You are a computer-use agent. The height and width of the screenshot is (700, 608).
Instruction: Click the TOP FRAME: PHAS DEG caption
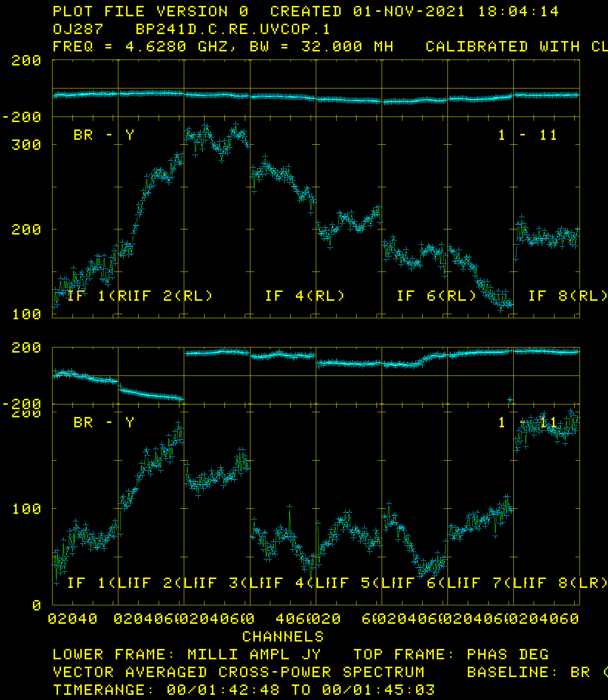451,654
